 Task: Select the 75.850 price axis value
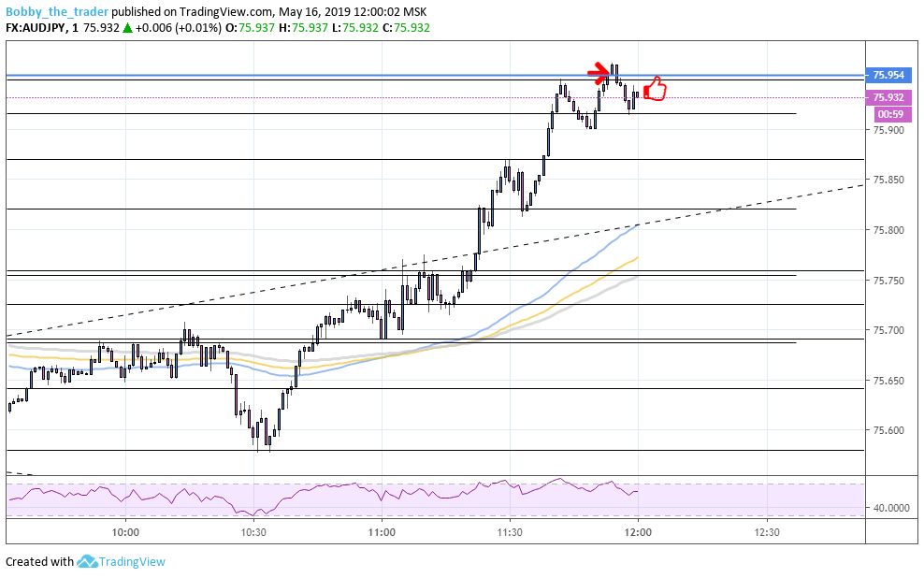(888, 180)
